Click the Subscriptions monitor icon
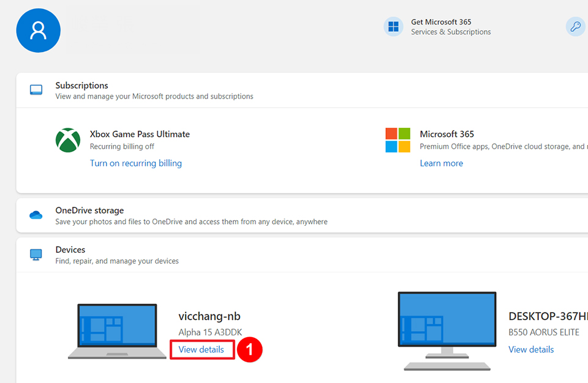The width and height of the screenshot is (588, 383). [x=36, y=89]
